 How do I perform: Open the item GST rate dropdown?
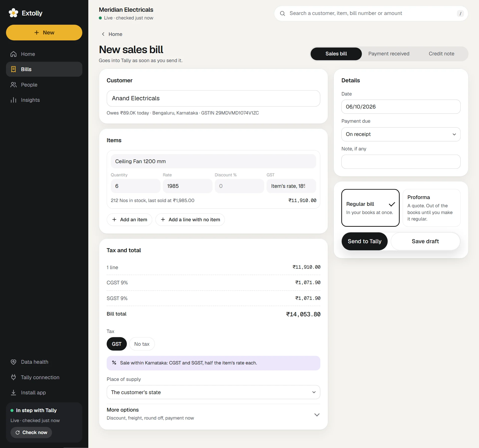[x=291, y=186]
